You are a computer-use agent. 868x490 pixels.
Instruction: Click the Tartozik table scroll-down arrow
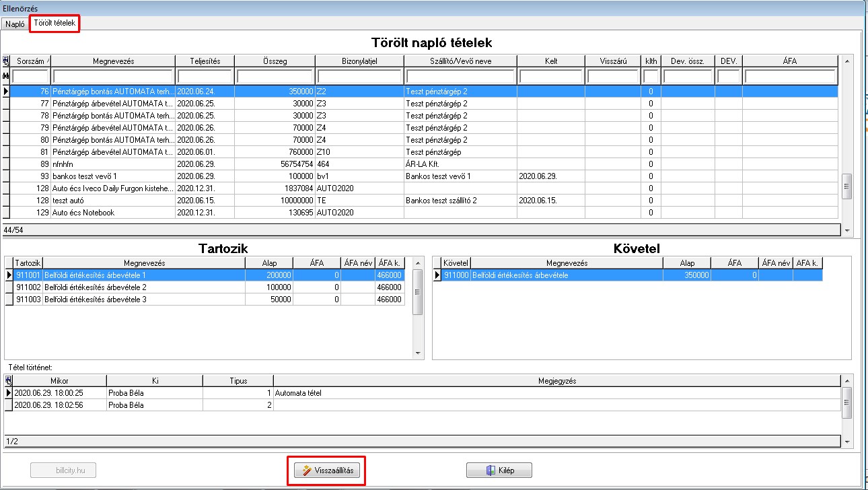point(418,353)
